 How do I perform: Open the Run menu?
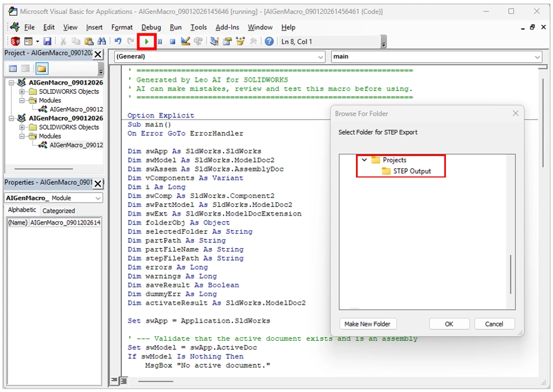point(176,27)
